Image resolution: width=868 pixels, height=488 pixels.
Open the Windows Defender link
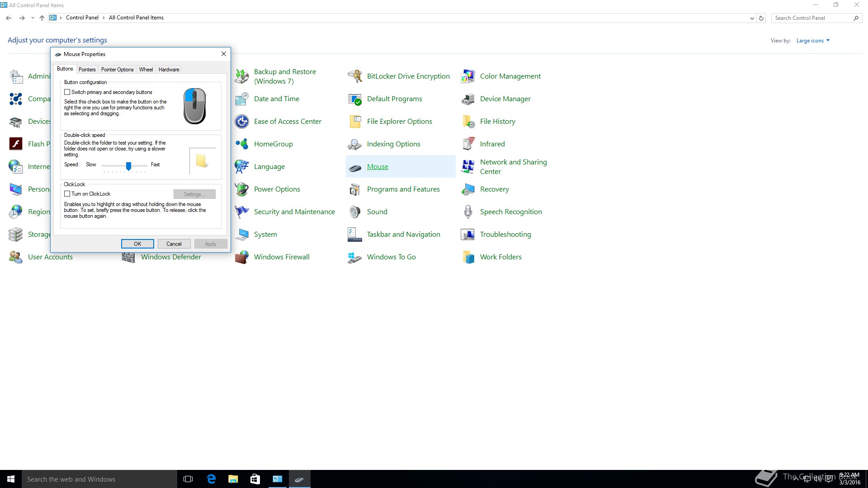[171, 257]
